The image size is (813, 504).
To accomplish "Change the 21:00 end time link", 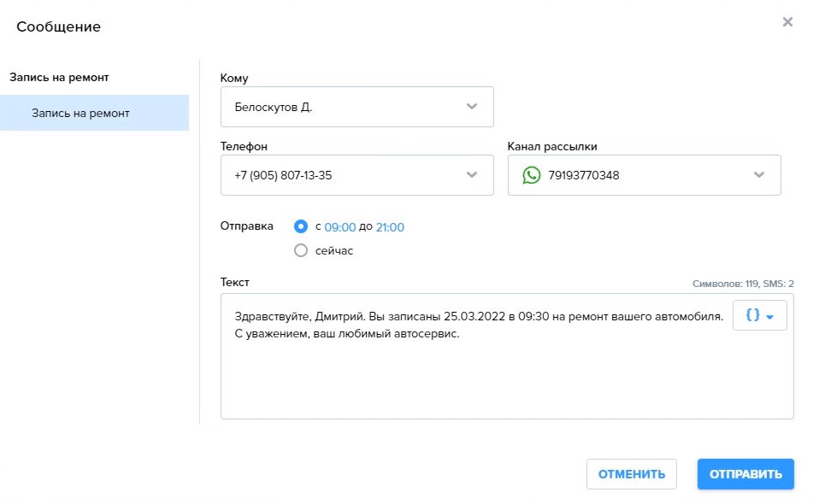I will (x=390, y=227).
